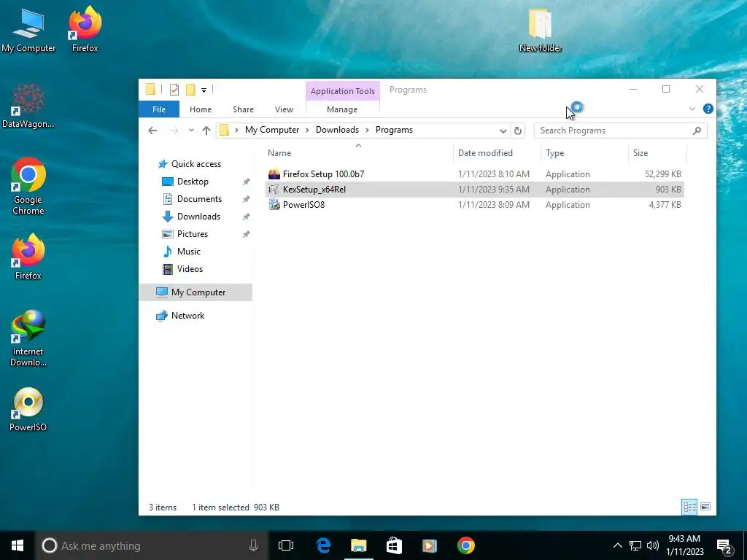Click the Forward navigation arrow
The height and width of the screenshot is (560, 747).
coord(174,131)
